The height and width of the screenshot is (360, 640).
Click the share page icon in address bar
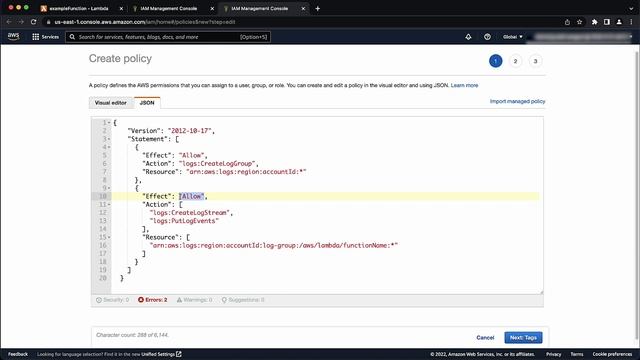567,22
